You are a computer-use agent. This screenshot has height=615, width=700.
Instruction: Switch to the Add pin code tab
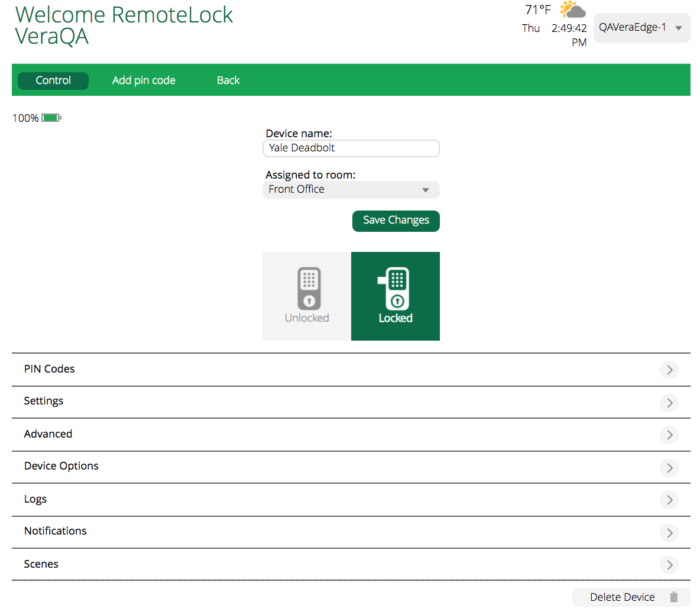144,80
